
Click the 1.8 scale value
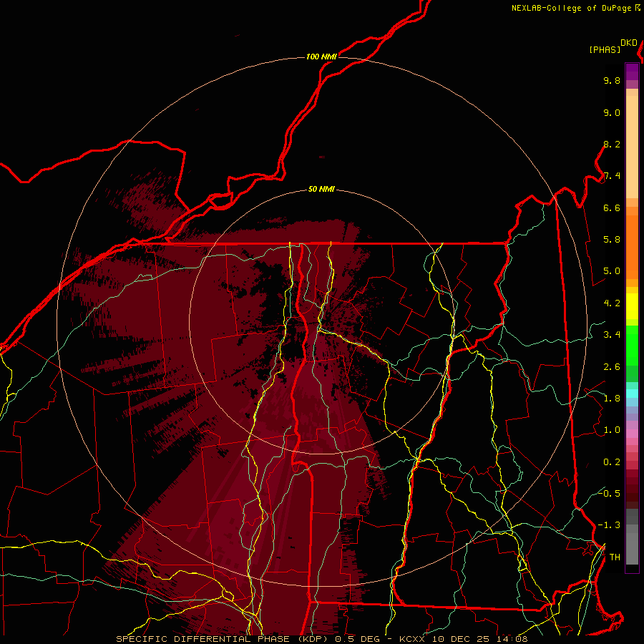(x=612, y=399)
